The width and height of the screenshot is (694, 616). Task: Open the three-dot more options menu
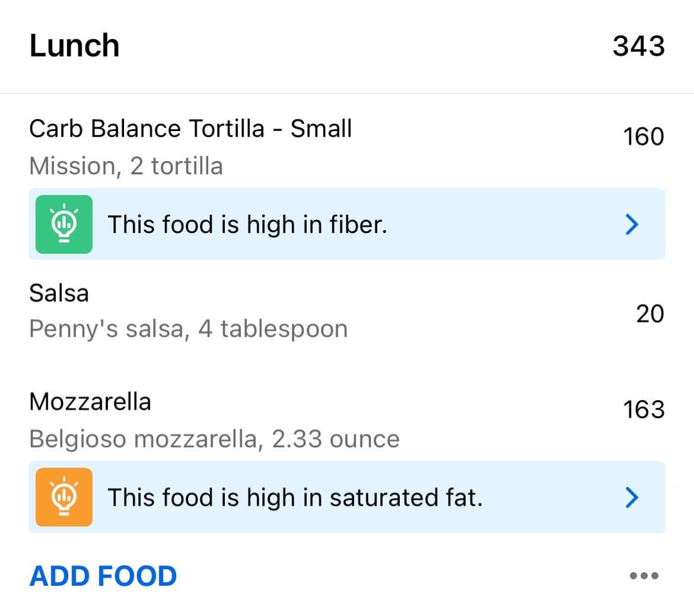(x=644, y=576)
